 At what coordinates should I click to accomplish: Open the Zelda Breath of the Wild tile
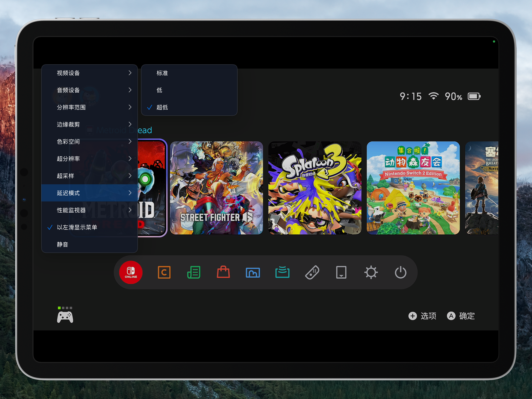[482, 188]
